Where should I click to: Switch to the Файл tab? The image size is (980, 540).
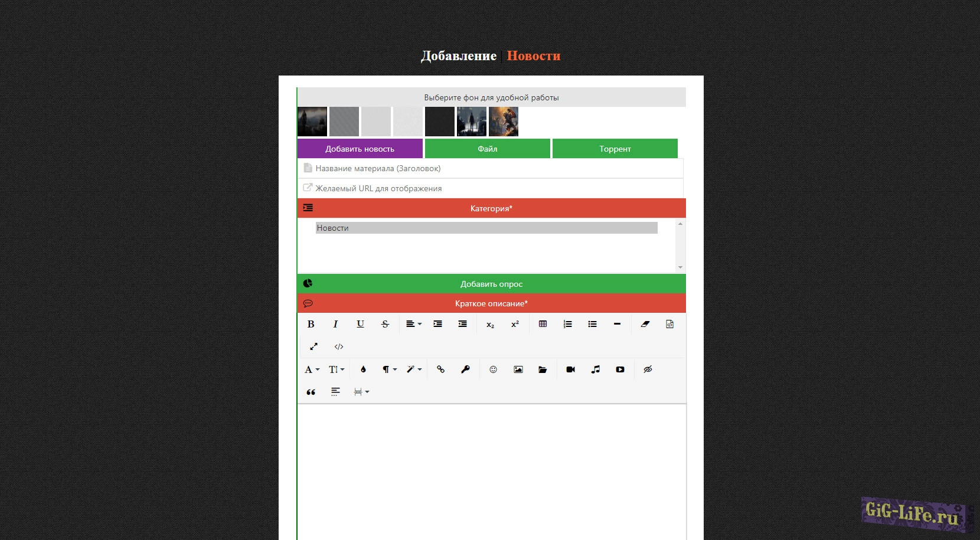click(487, 149)
